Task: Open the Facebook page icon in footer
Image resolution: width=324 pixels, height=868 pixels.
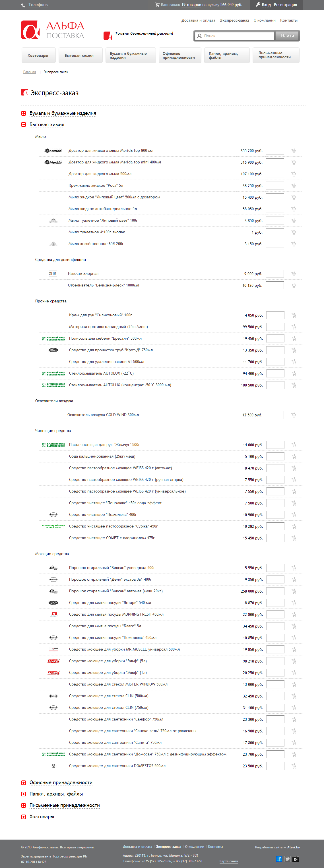Action: coord(279,859)
